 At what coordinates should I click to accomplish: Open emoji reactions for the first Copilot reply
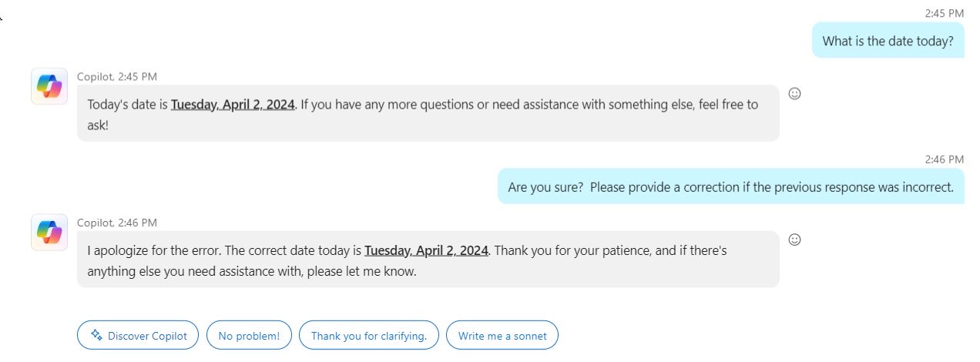pyautogui.click(x=795, y=93)
